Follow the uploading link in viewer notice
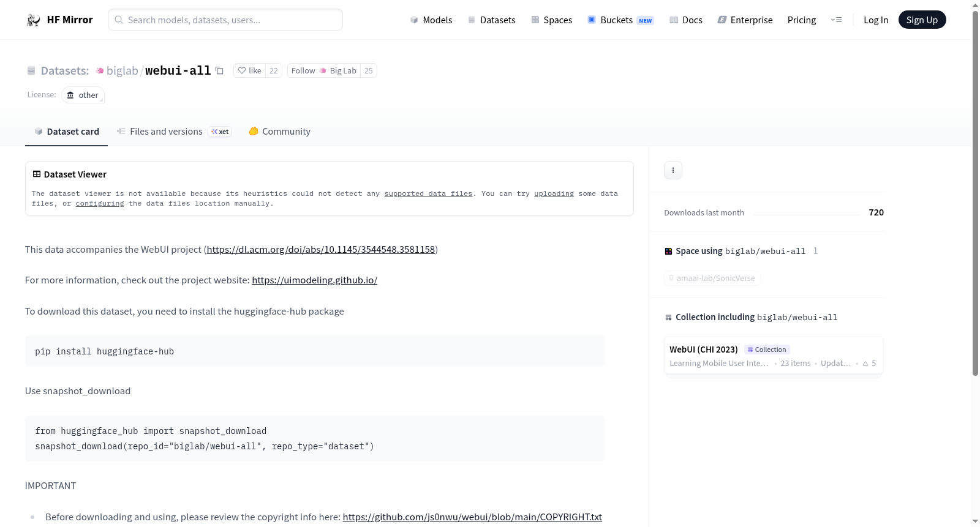The width and height of the screenshot is (980, 527). pos(554,193)
